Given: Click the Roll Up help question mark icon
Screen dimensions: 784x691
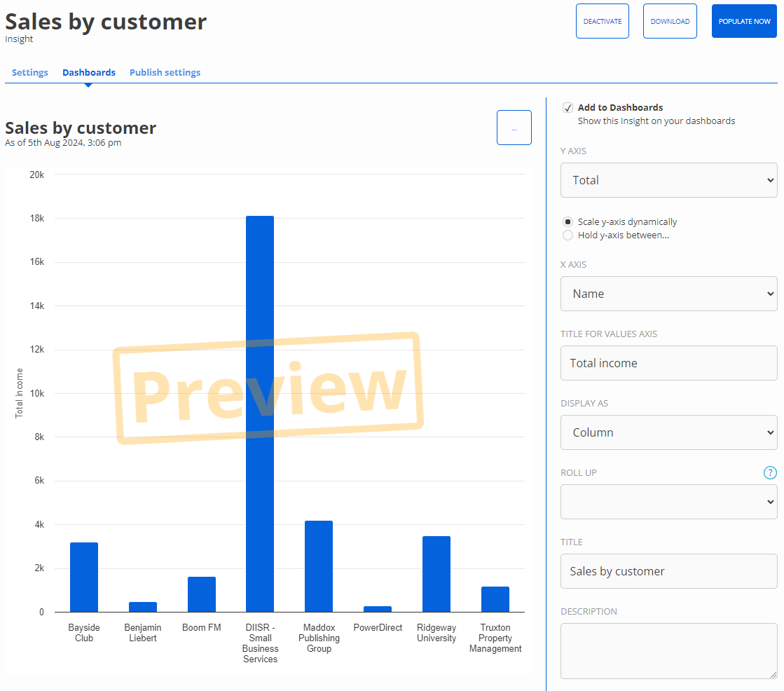Looking at the screenshot, I should click(770, 473).
